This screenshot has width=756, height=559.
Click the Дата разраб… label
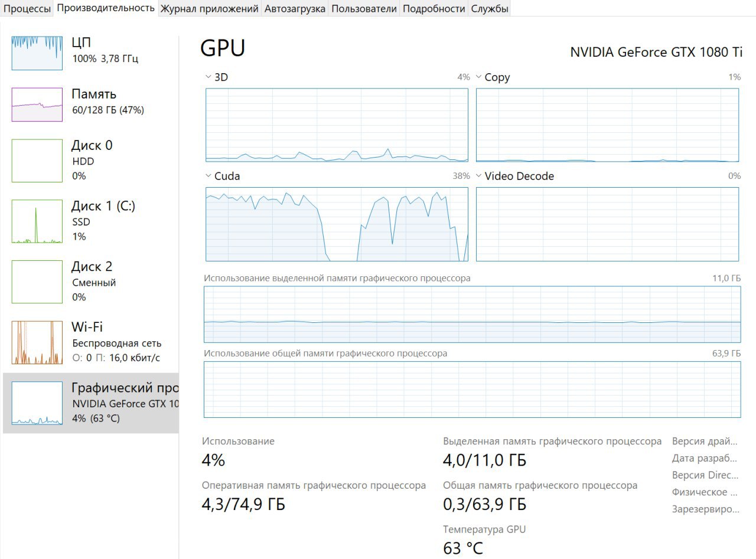coord(705,458)
